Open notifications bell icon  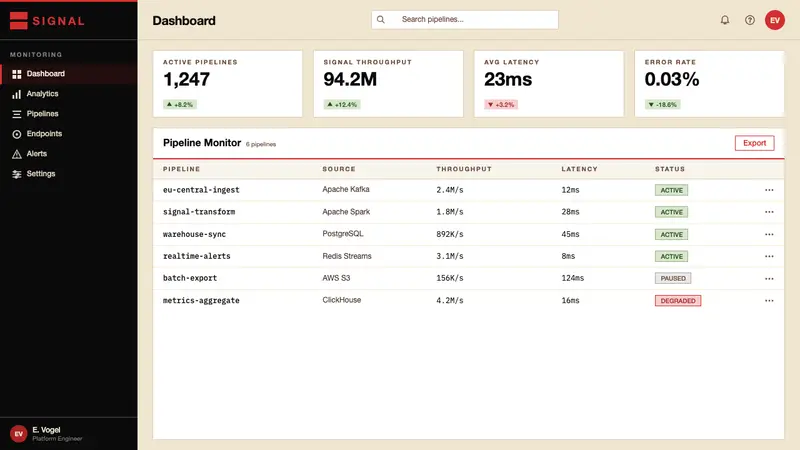724,20
